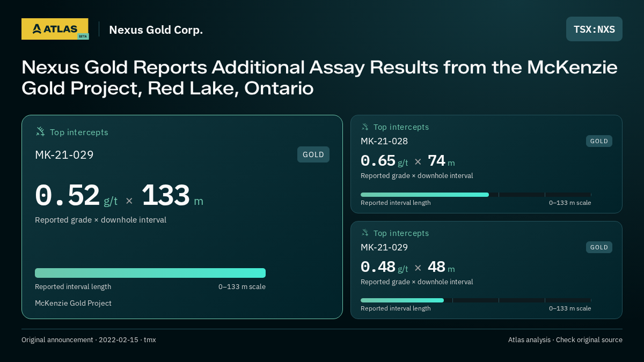The width and height of the screenshot is (644, 362).
Task: Click the Top intercepts heading in the MK-21-028 card
Action: [x=401, y=127]
